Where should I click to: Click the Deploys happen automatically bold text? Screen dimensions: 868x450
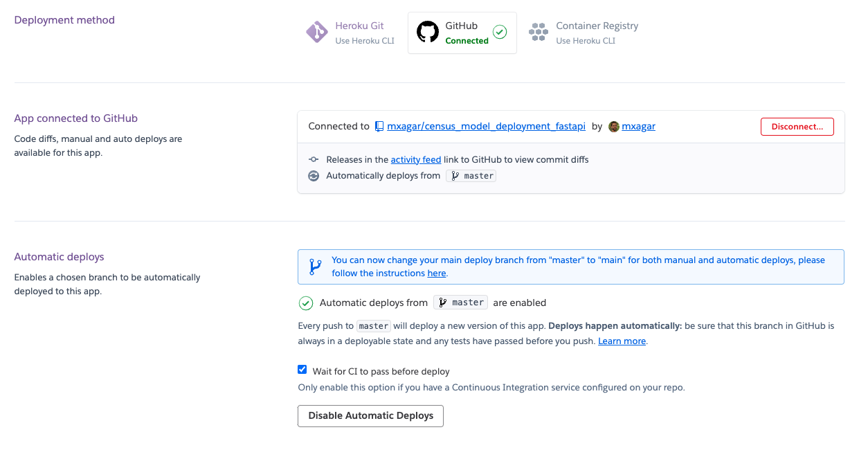pyautogui.click(x=615, y=325)
